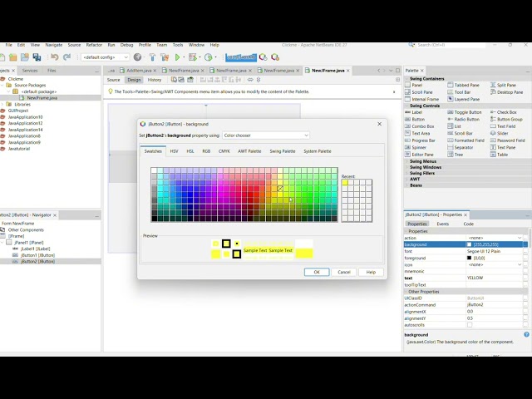Viewport: 532px width, 399px height.
Task: Add a Label component from the Palette
Action: tap(414, 112)
